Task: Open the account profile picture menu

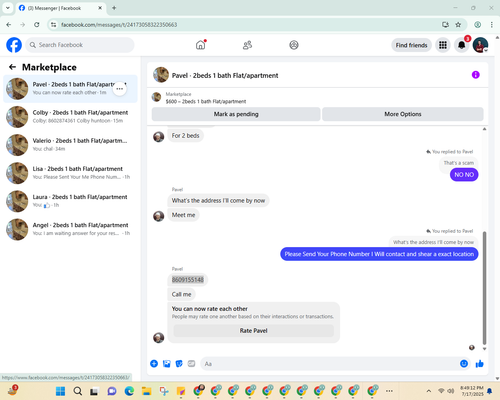Action: coord(480,45)
